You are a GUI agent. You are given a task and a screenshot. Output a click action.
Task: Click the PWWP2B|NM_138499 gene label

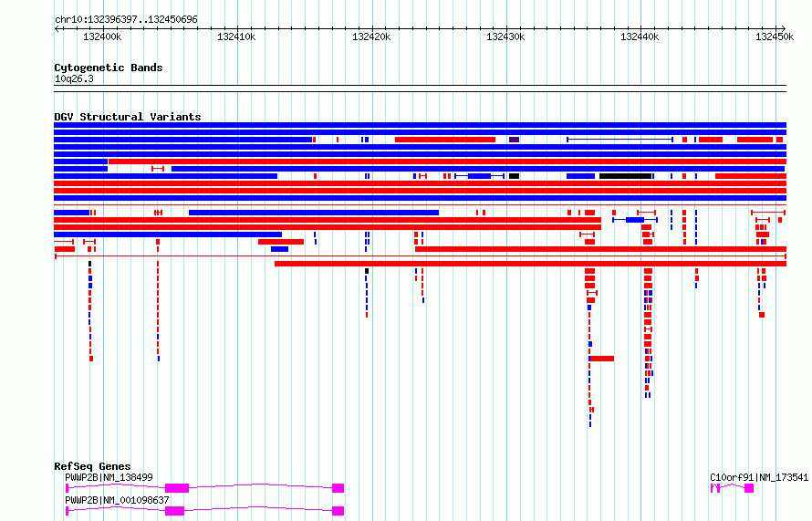point(109,477)
